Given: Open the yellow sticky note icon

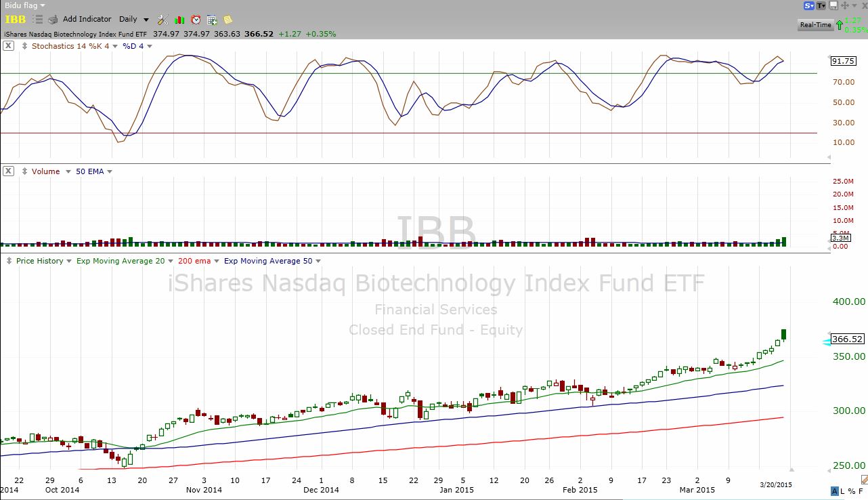Looking at the screenshot, I should (228, 20).
